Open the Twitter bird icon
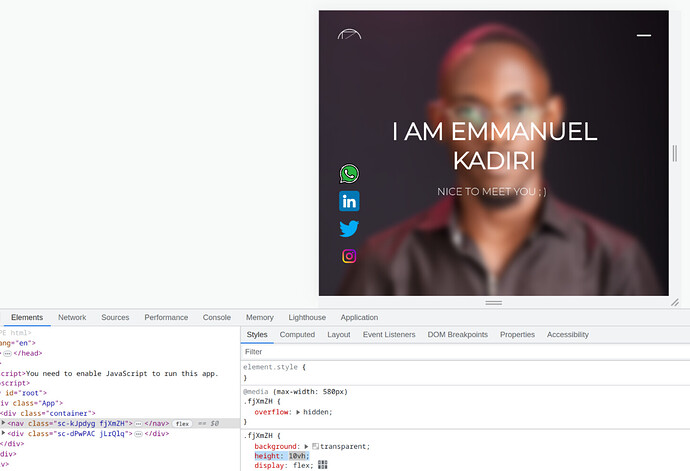 pyautogui.click(x=349, y=228)
